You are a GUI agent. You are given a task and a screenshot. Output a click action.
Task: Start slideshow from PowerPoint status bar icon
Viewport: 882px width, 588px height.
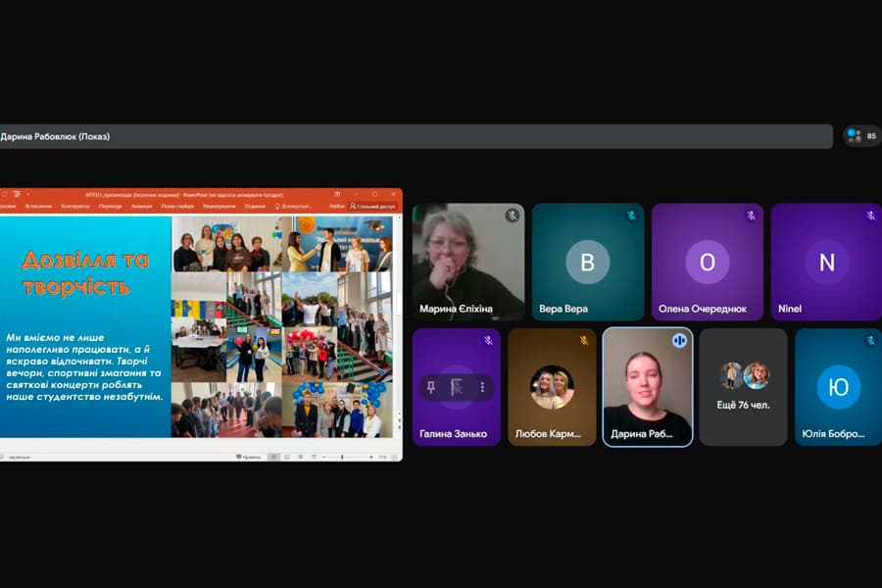[x=314, y=457]
